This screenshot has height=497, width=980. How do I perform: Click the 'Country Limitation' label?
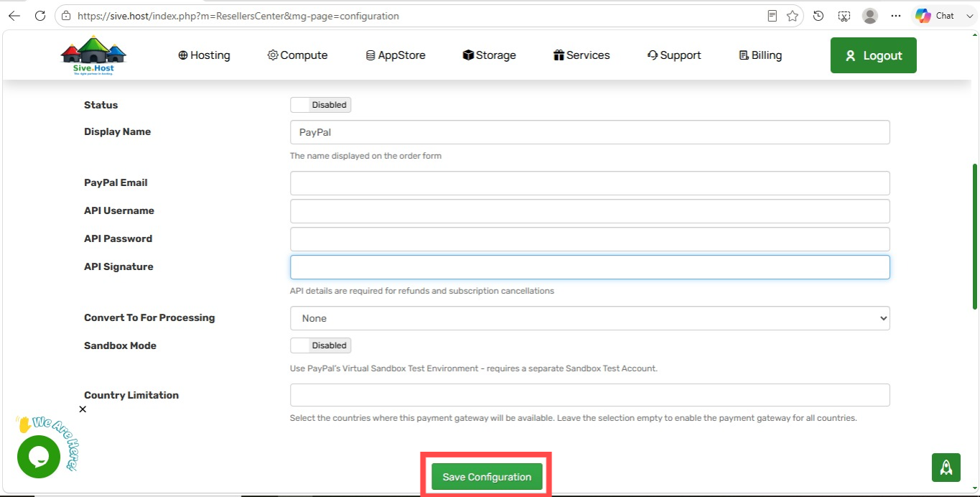131,395
